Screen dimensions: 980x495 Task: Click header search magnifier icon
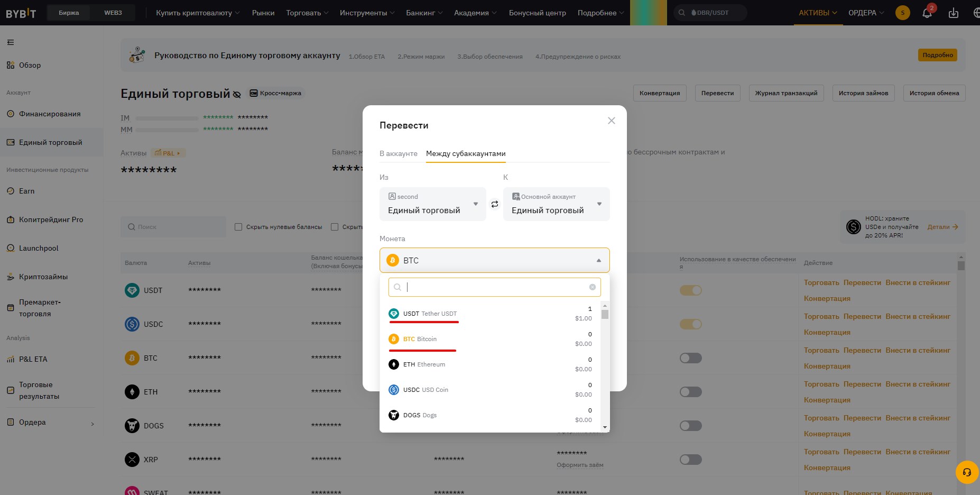coord(682,13)
